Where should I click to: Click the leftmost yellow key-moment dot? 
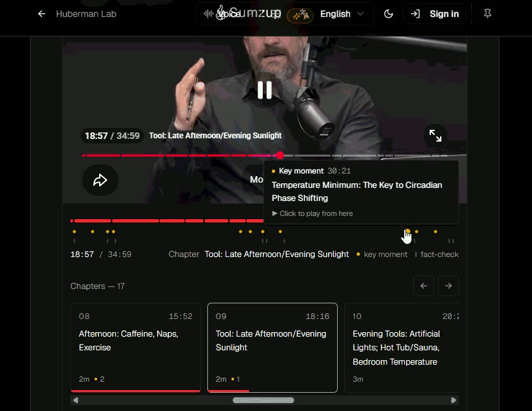coord(74,232)
